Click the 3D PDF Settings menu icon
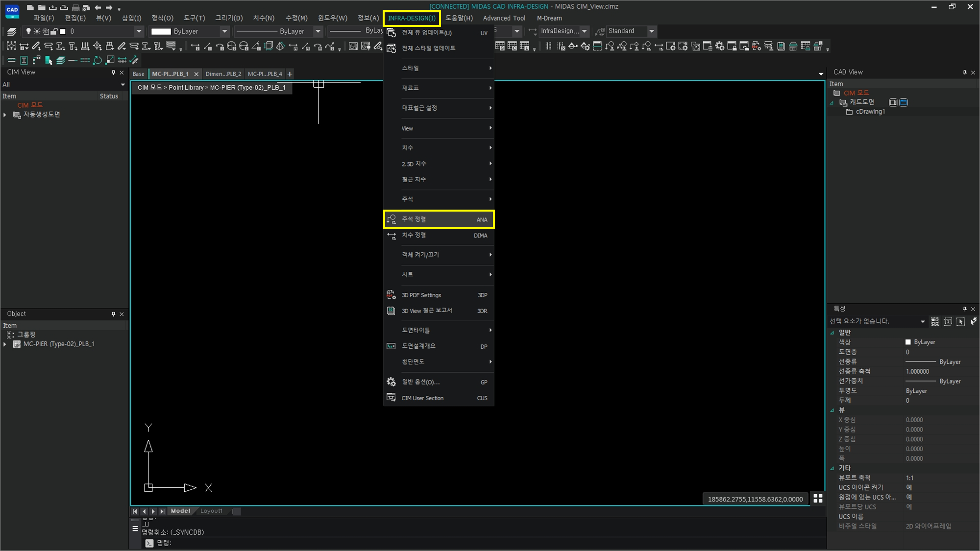Screen dimensions: 980x551 tap(391, 295)
